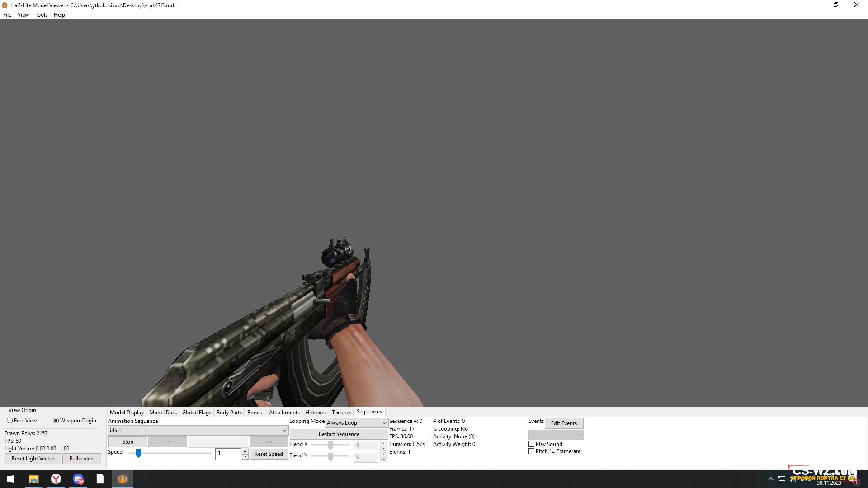Open the Tools menu
This screenshot has width=868, height=488.
(x=41, y=15)
